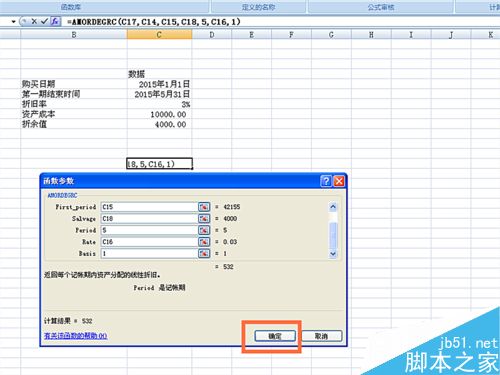Click cell showing 3%

coord(159,104)
